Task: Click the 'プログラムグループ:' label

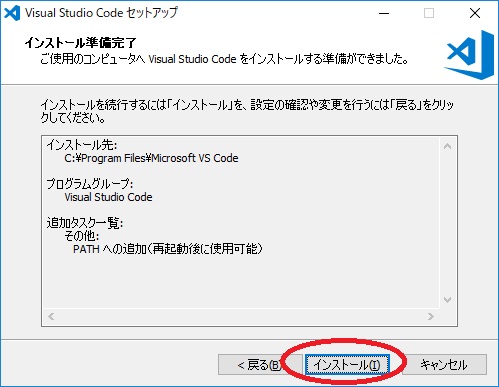Action: point(90,184)
